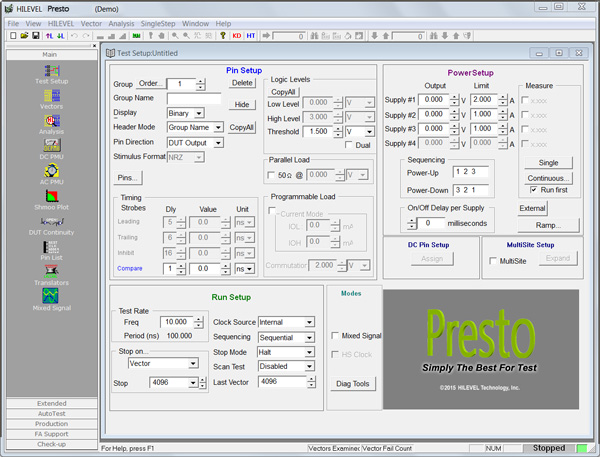Viewport: 600px width, 457px height.
Task: Check the Measure box for Supply #1
Action: tap(525, 100)
